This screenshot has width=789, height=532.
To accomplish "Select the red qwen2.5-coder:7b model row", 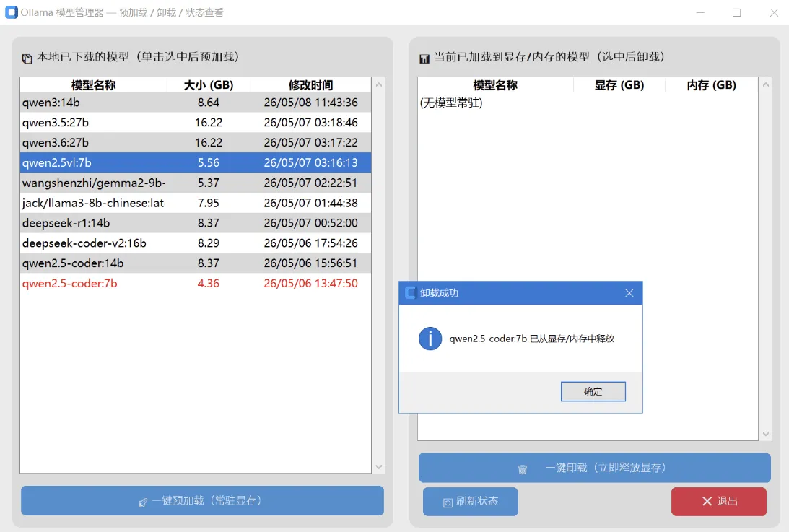I will pos(196,284).
